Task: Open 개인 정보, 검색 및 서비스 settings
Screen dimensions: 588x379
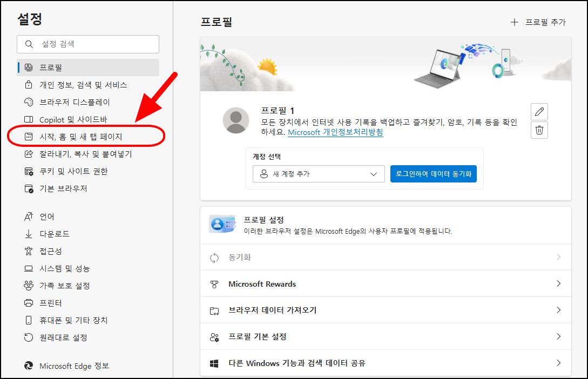Action: pyautogui.click(x=88, y=85)
